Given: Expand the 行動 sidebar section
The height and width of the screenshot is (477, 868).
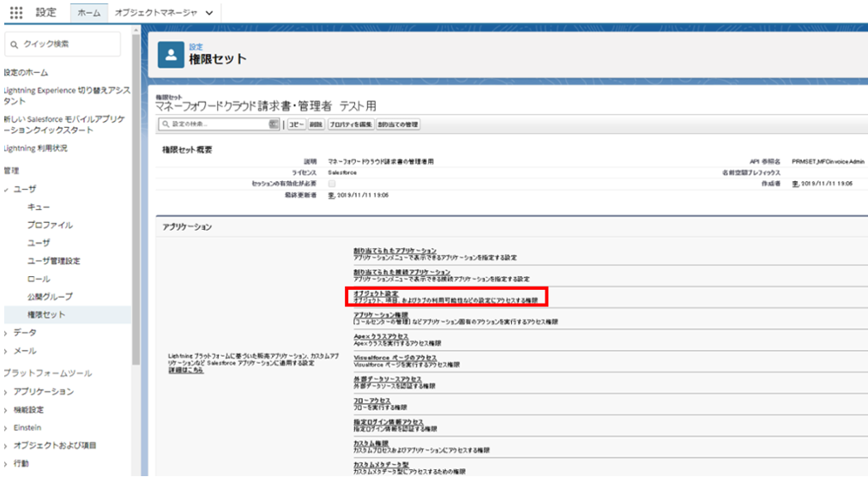Looking at the screenshot, I should [x=5, y=464].
